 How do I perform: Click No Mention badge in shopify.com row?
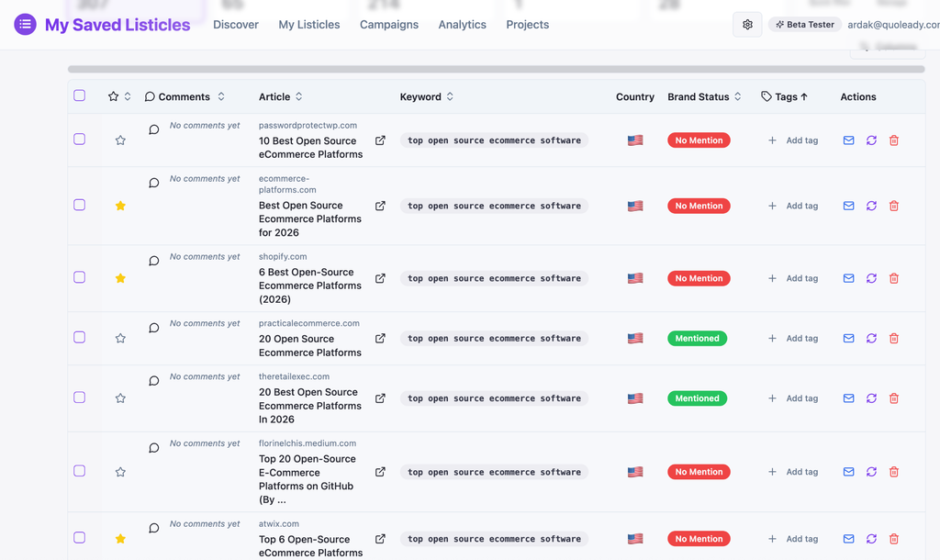tap(699, 278)
